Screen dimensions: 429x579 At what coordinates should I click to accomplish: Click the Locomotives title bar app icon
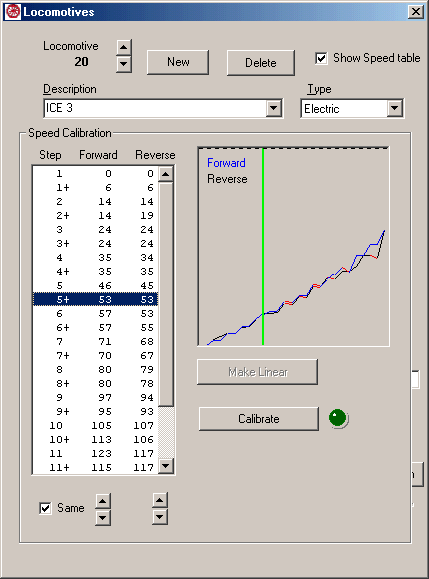tap(13, 12)
